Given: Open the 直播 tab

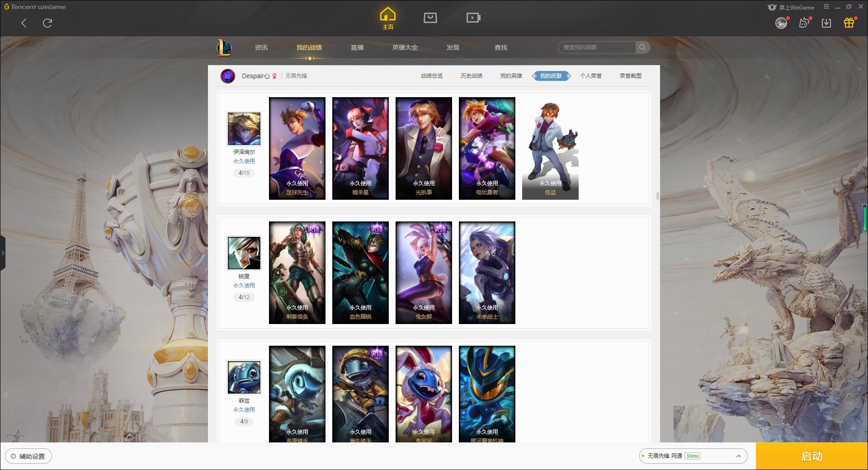Looking at the screenshot, I should pos(357,47).
